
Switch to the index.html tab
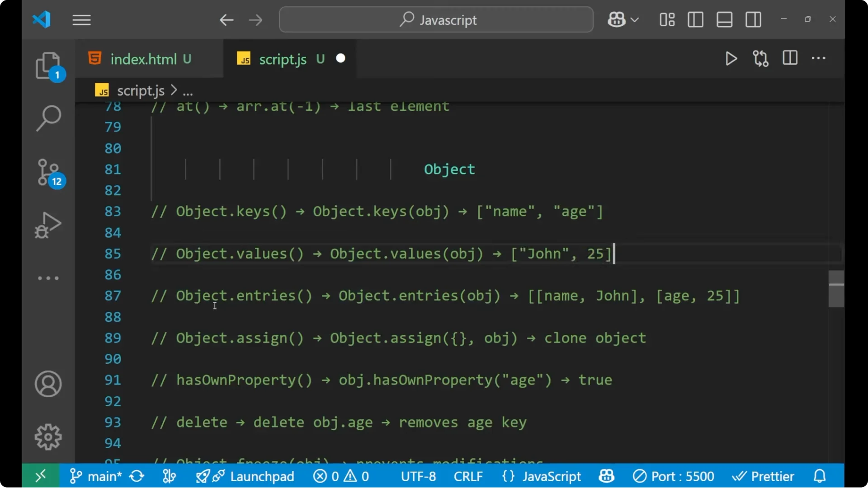click(145, 59)
